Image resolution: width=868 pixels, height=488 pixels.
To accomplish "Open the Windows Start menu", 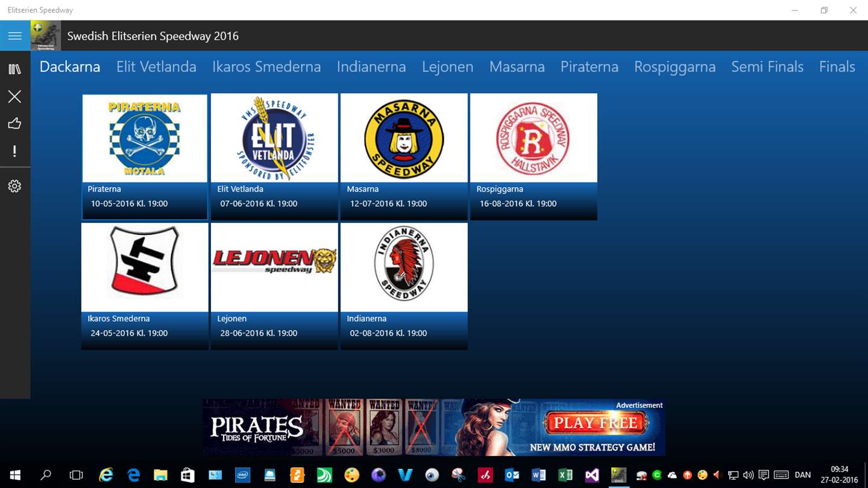I will [14, 475].
